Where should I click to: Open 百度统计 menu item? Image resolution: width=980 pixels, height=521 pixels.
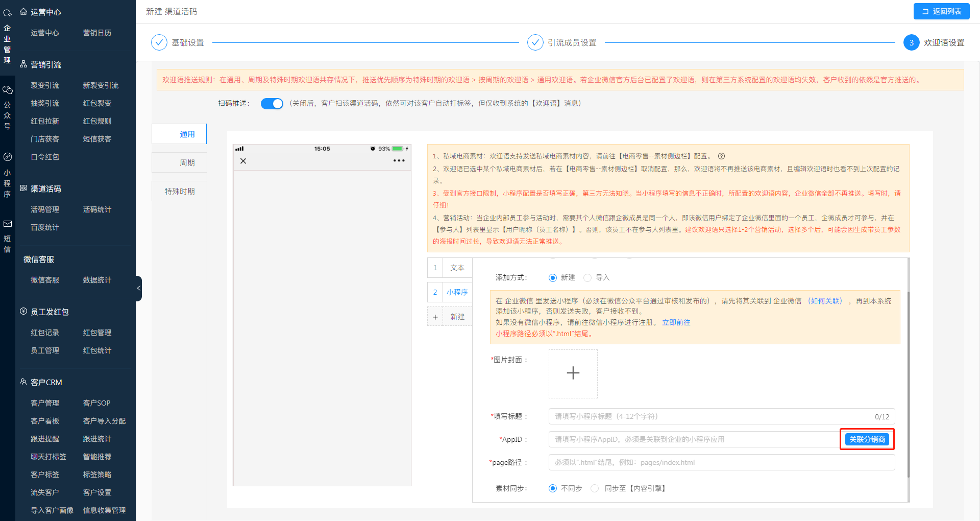coord(45,227)
